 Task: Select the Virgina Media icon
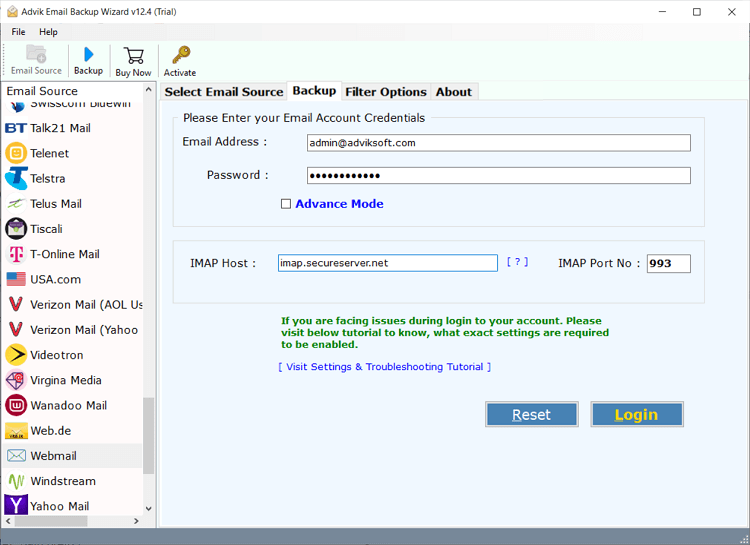(x=16, y=380)
